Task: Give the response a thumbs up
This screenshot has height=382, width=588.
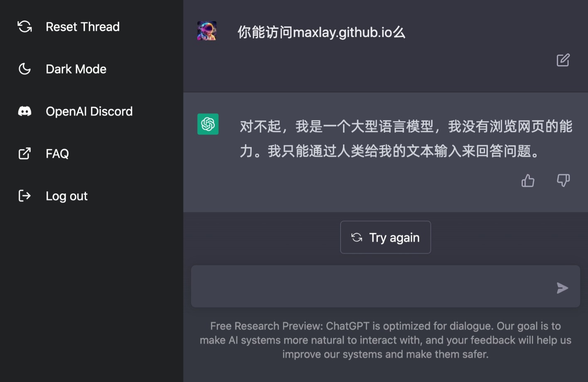Action: pos(528,181)
